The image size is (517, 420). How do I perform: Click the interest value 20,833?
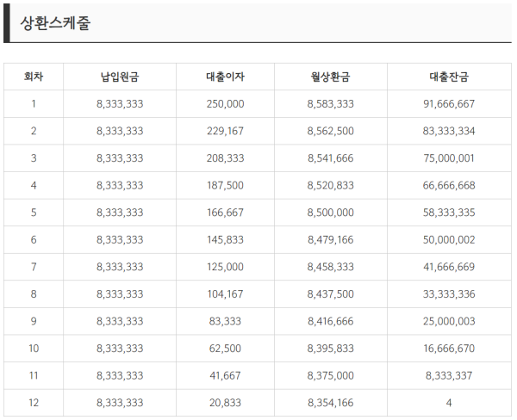click(225, 403)
